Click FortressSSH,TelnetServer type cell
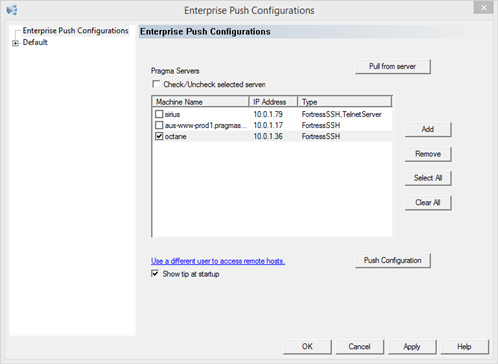 tap(342, 114)
